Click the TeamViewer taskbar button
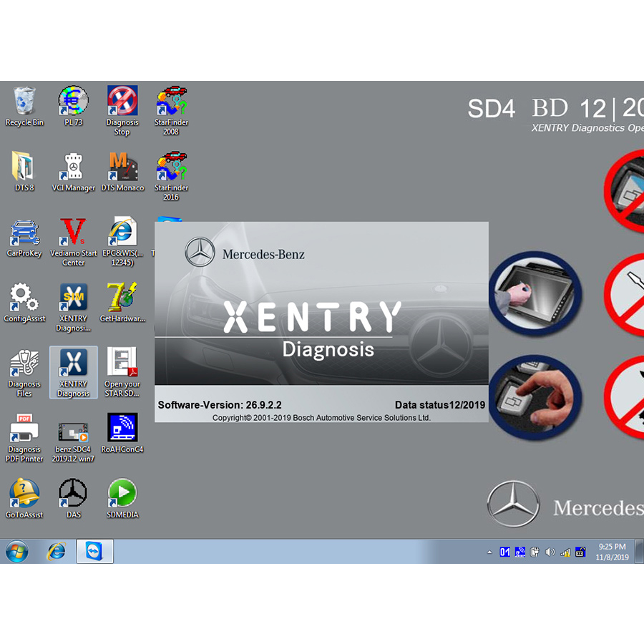 (x=94, y=552)
